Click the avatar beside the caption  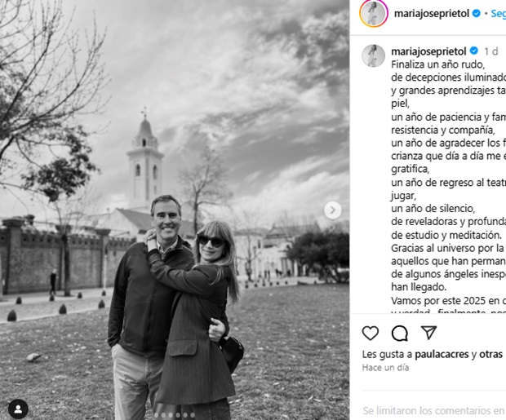pos(373,55)
